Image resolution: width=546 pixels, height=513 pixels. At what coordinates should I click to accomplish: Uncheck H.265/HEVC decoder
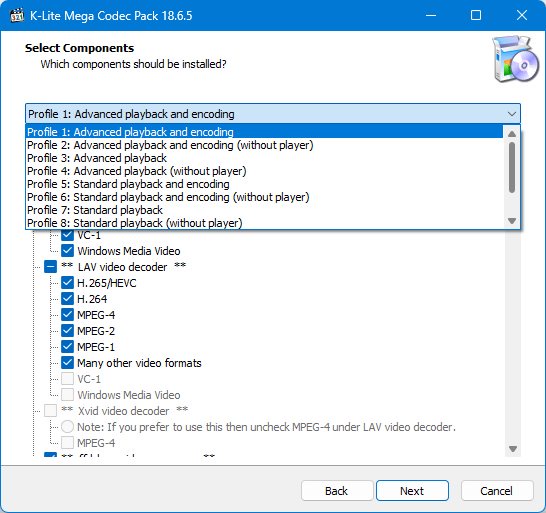tap(67, 283)
